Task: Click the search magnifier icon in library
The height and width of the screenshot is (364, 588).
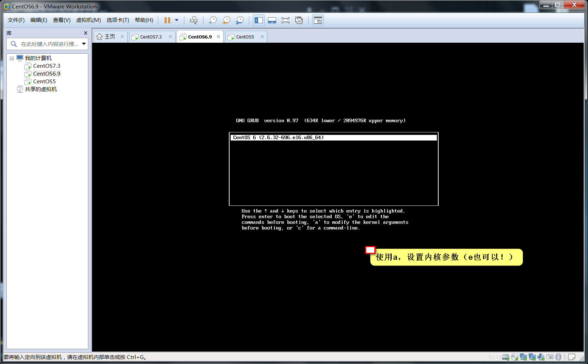Action: tap(14, 44)
